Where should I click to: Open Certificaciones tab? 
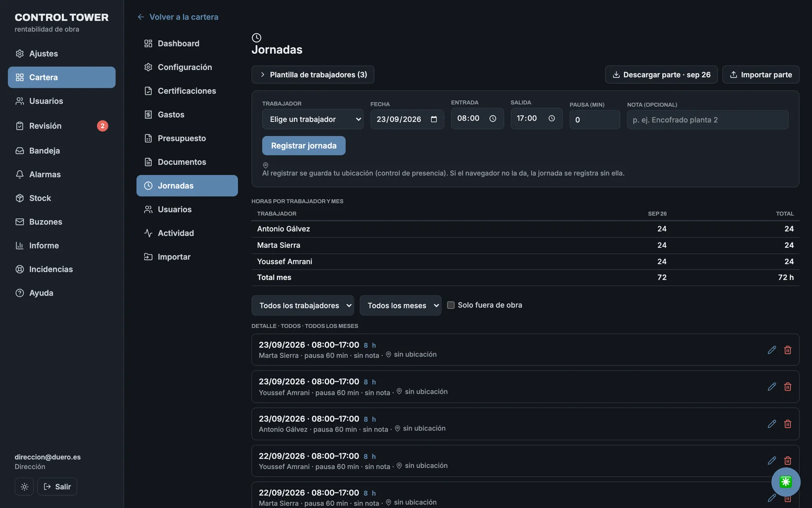[x=187, y=91]
